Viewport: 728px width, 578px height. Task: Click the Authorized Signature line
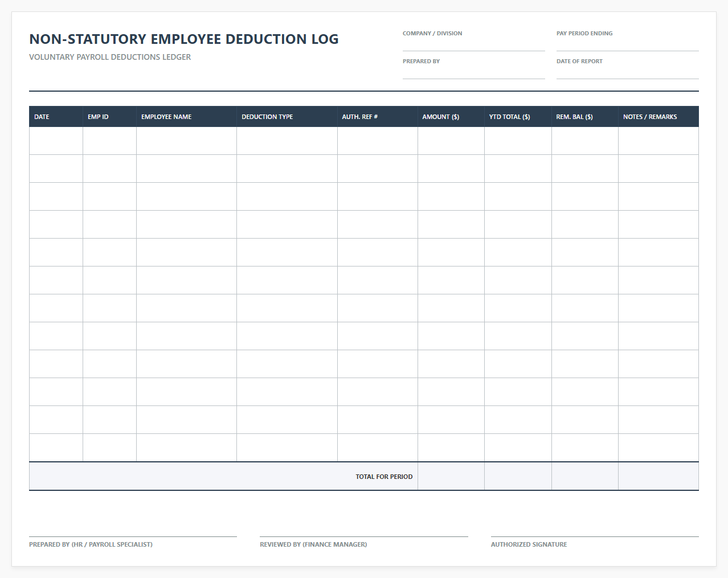click(595, 536)
